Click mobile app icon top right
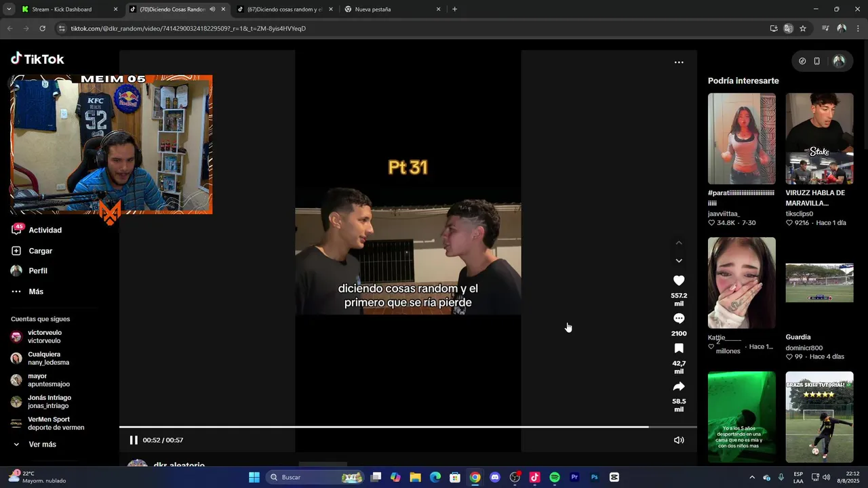The height and width of the screenshot is (488, 868). pyautogui.click(x=817, y=61)
